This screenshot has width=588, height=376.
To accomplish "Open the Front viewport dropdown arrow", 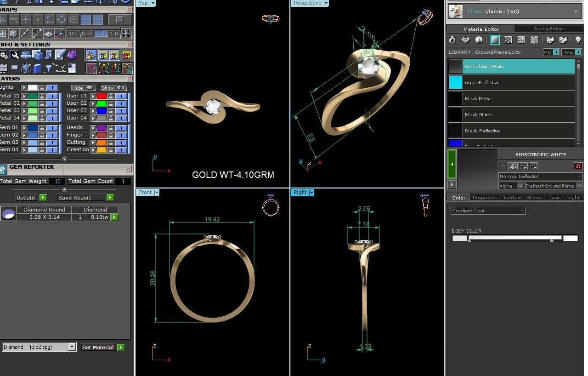I will pos(157,192).
